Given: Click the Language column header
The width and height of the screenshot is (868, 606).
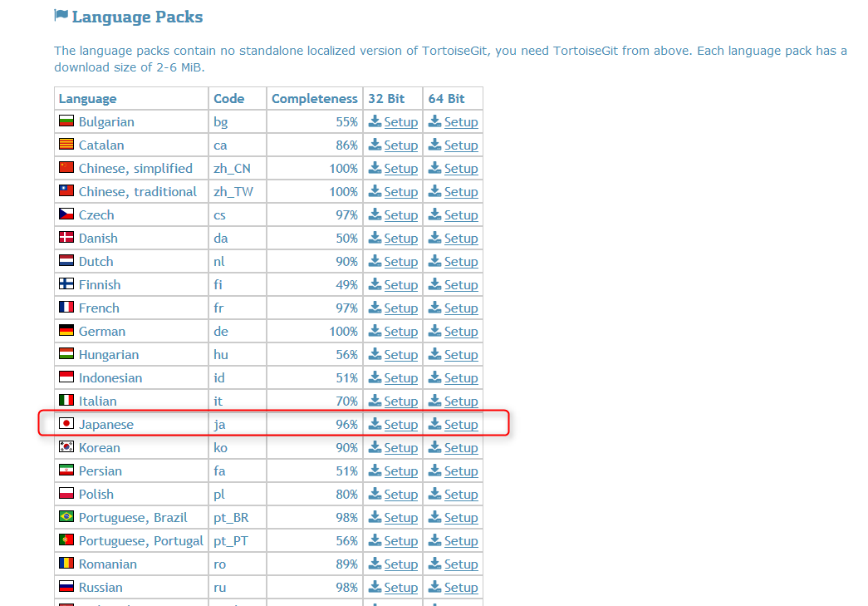Looking at the screenshot, I should [x=87, y=99].
